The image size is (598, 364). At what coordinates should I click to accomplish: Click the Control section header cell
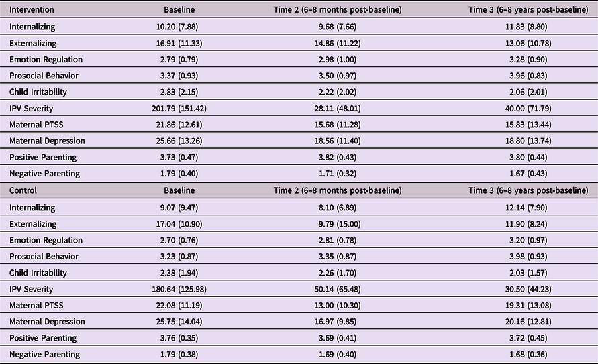point(23,191)
